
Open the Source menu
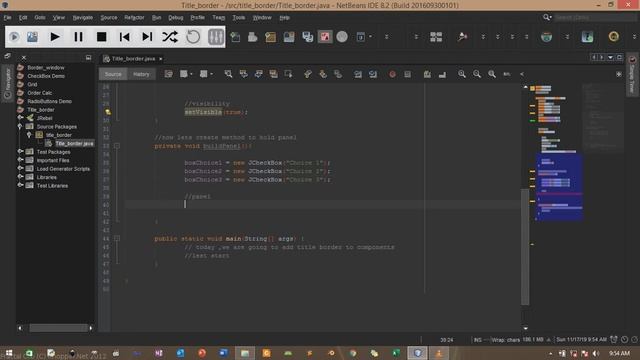pos(109,18)
